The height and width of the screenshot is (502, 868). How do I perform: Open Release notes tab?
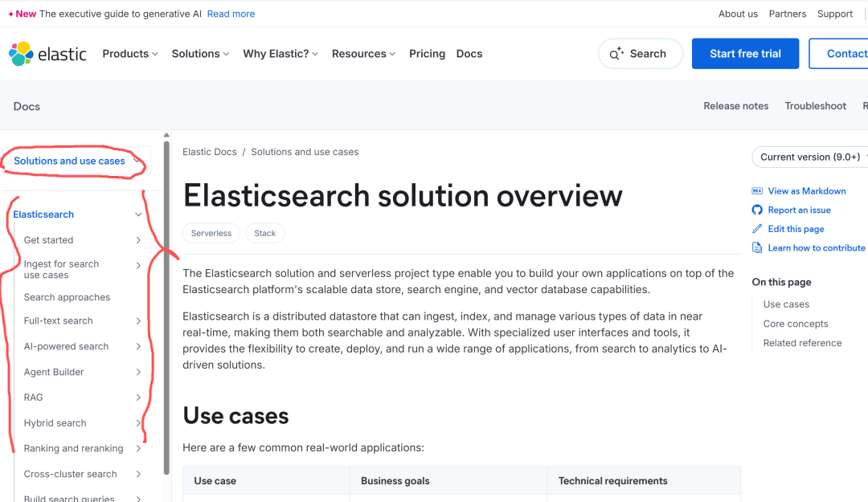click(x=735, y=106)
